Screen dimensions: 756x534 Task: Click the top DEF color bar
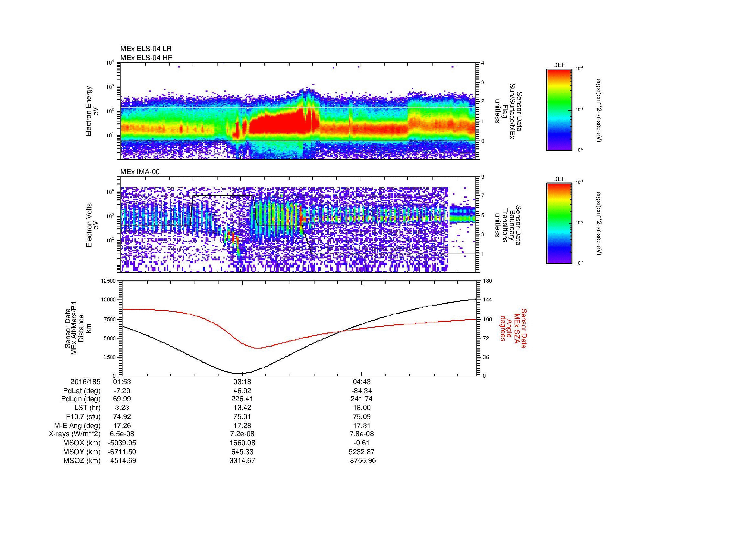(x=559, y=110)
